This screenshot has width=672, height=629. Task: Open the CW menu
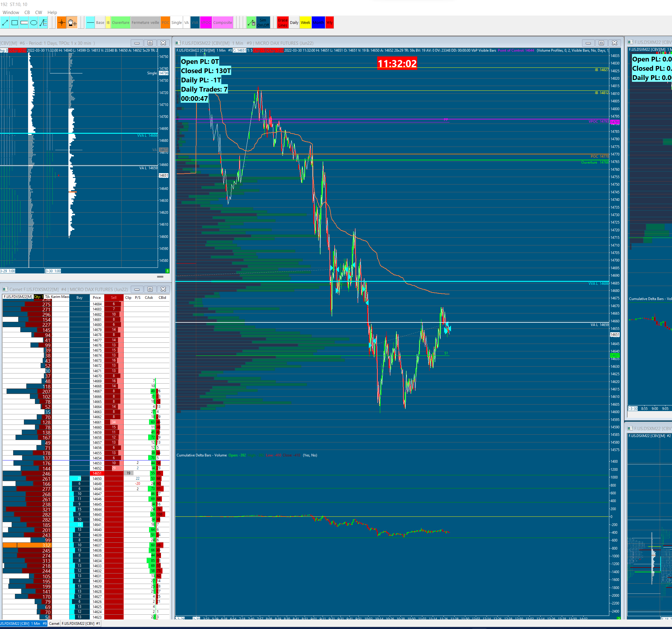click(39, 13)
